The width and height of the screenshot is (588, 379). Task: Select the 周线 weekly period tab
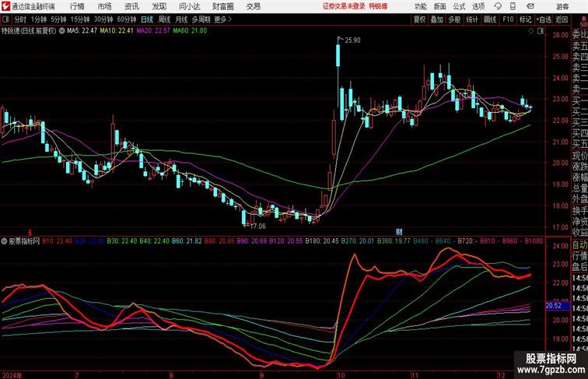point(164,19)
